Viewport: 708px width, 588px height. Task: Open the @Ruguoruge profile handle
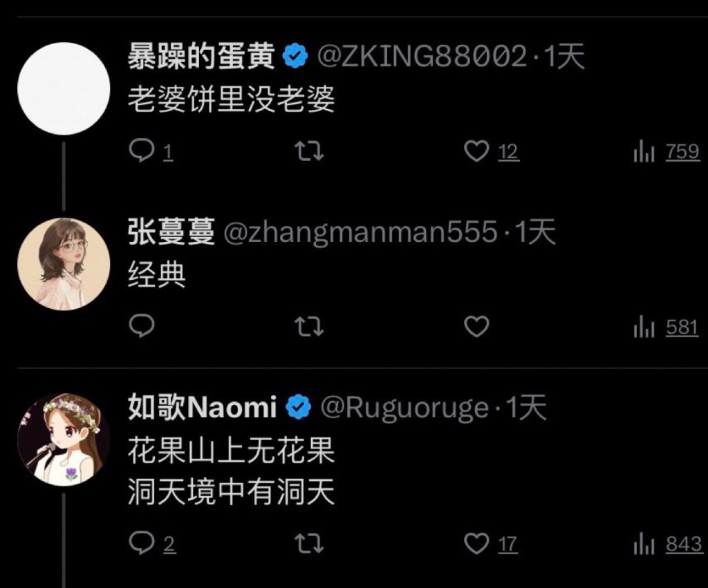point(404,408)
